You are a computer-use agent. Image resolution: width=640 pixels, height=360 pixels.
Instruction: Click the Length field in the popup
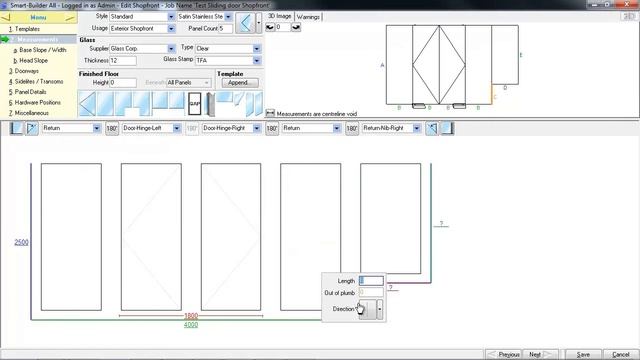point(371,281)
